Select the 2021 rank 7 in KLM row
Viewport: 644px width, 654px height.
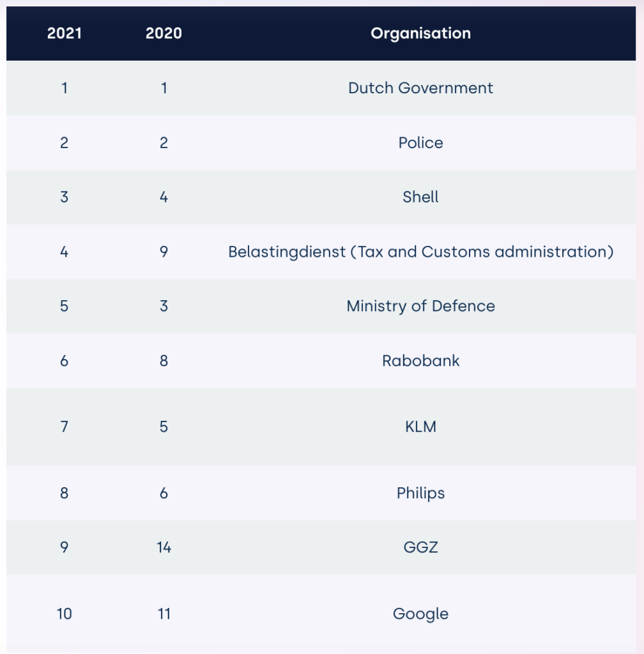pyautogui.click(x=65, y=426)
